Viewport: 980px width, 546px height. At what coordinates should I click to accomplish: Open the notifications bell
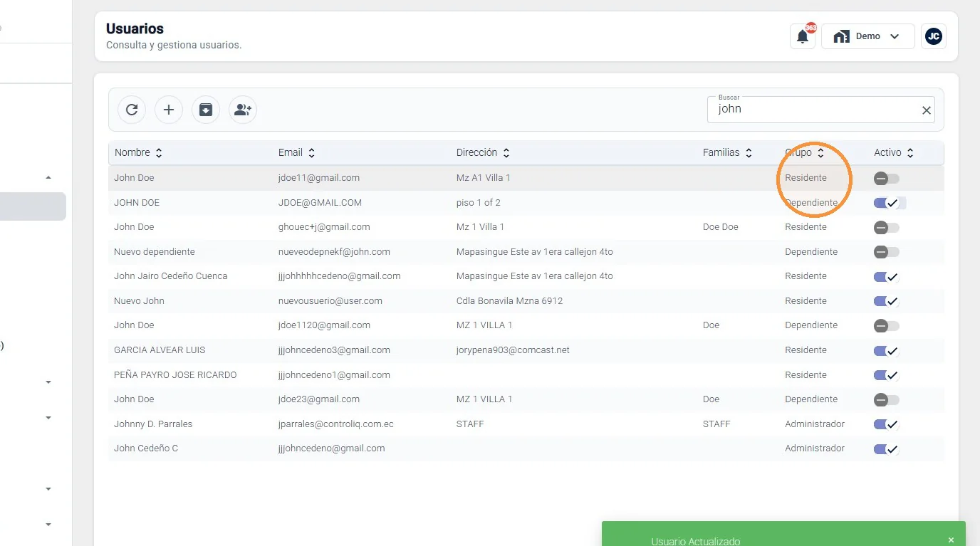click(x=803, y=36)
